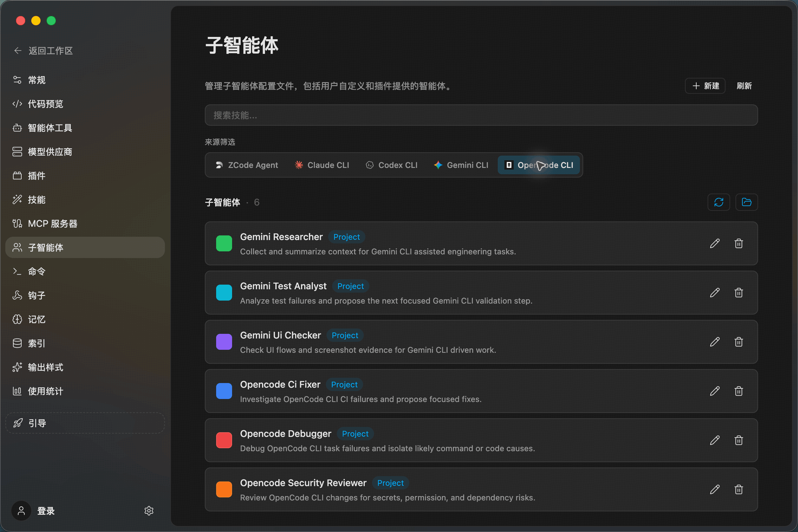Open the 引导 guide entry
This screenshot has width=798, height=532.
tap(85, 423)
